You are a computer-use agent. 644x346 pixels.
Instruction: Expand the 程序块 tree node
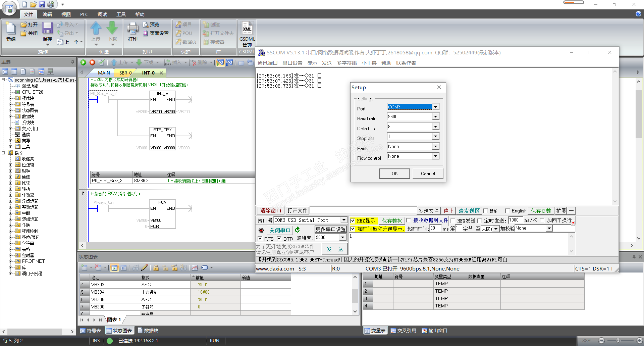[x=11, y=98]
